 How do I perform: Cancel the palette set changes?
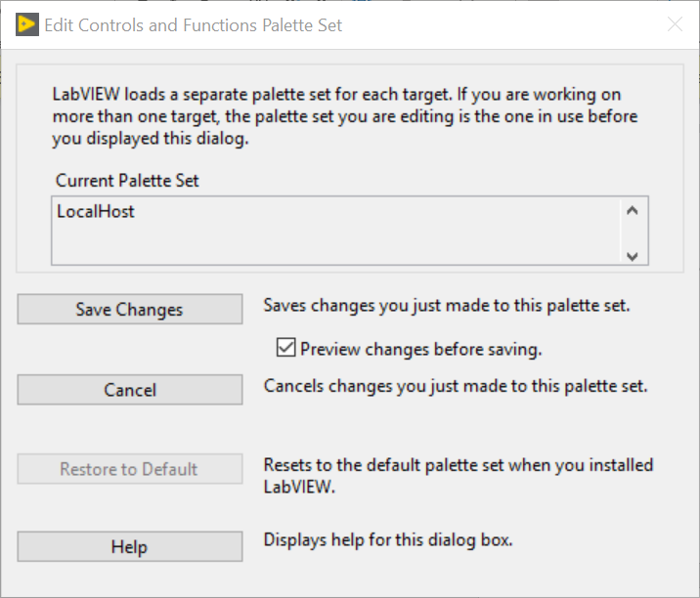coord(130,390)
